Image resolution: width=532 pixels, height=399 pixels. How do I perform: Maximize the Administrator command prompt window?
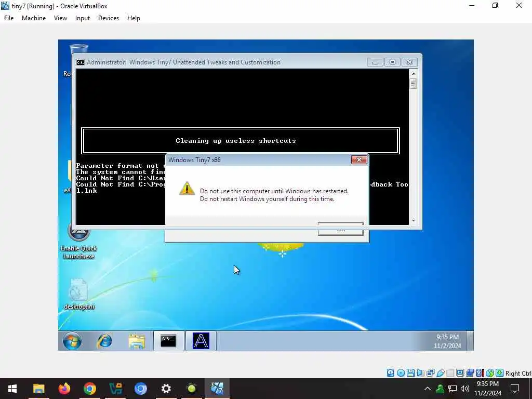[393, 62]
